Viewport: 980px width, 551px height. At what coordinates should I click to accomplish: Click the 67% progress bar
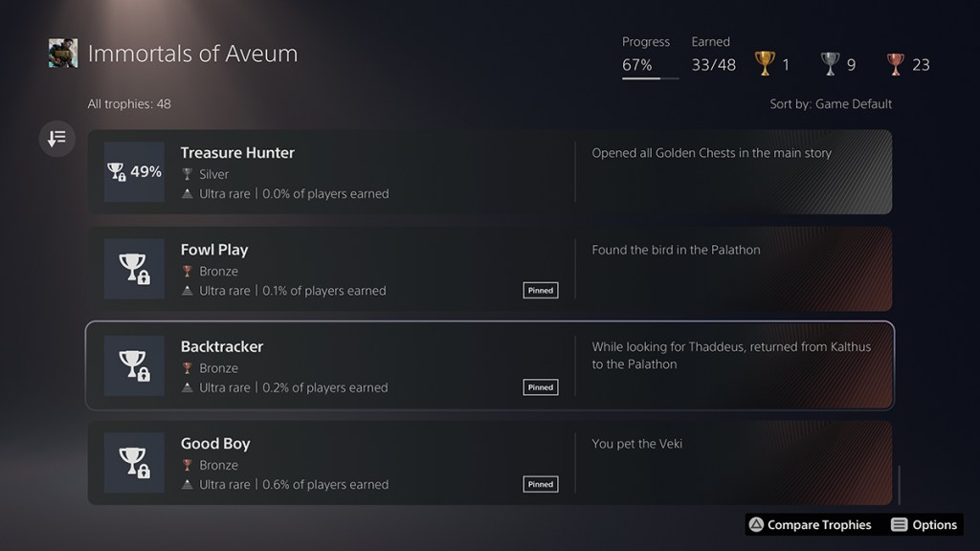click(650, 78)
